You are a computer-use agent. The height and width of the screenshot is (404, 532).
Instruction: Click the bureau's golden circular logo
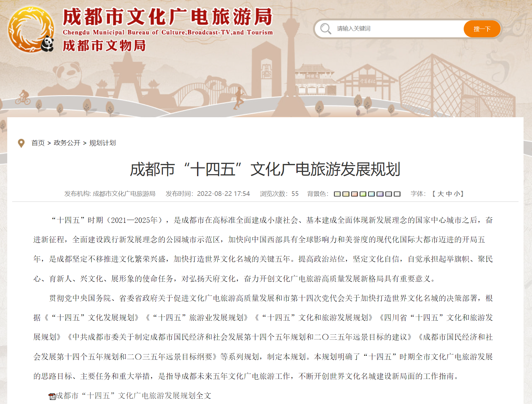(x=31, y=30)
